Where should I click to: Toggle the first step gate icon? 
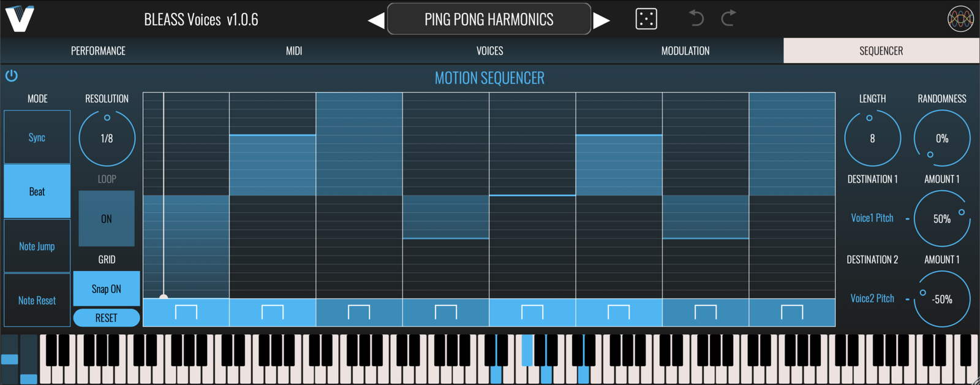(x=186, y=312)
